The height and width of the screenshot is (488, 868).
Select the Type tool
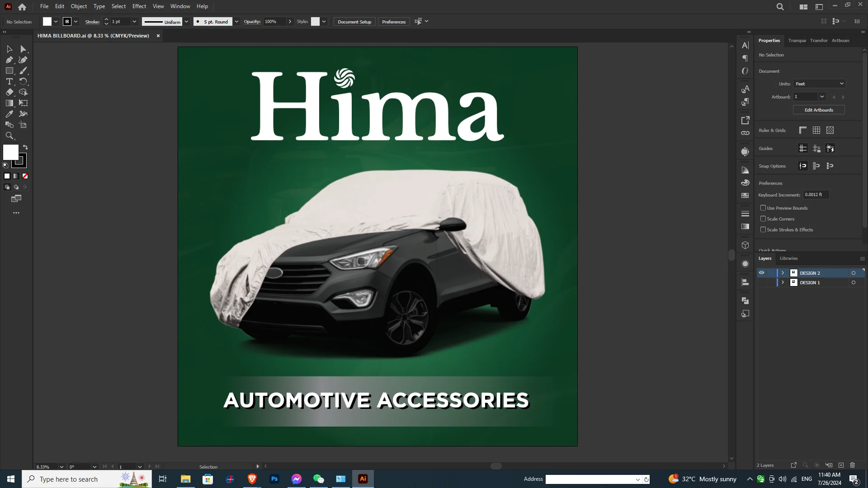point(9,81)
